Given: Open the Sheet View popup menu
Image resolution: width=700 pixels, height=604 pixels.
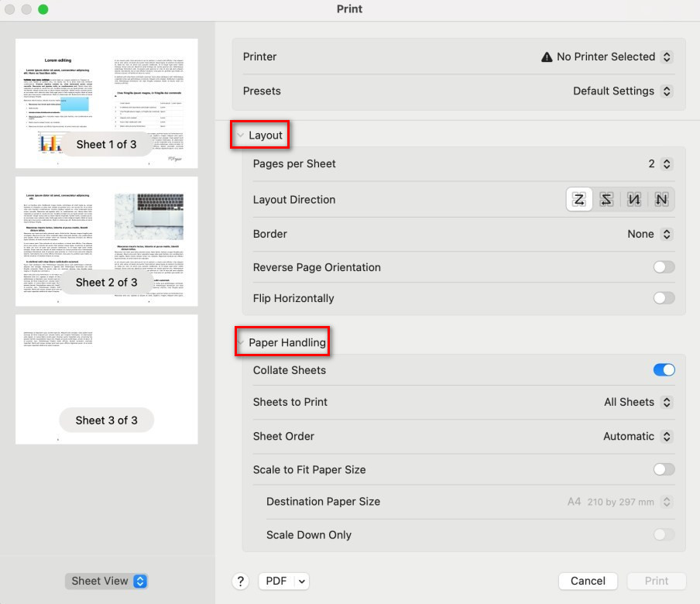Looking at the screenshot, I should click(x=106, y=581).
